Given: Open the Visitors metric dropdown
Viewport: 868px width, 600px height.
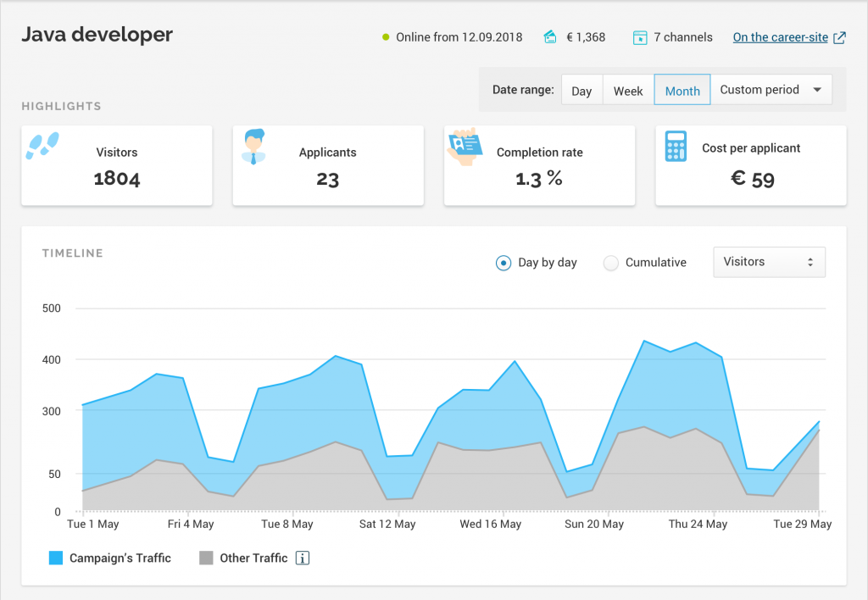Looking at the screenshot, I should [x=769, y=262].
